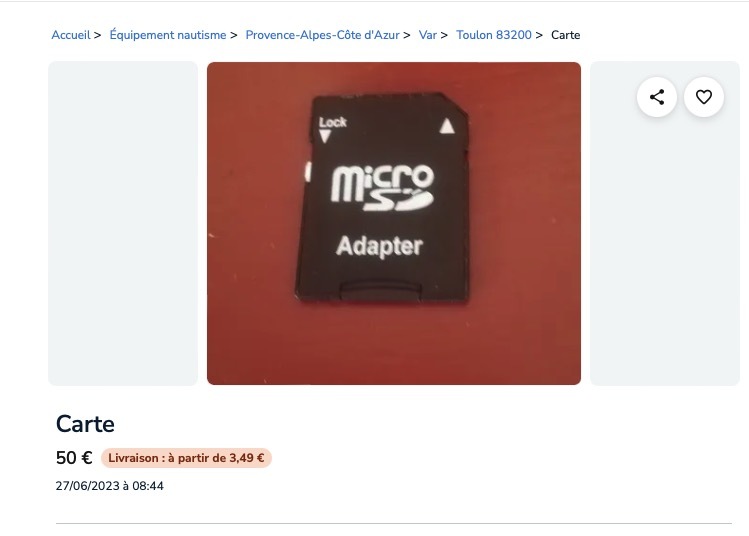Click the up-arrow mark on the card image

(x=447, y=126)
